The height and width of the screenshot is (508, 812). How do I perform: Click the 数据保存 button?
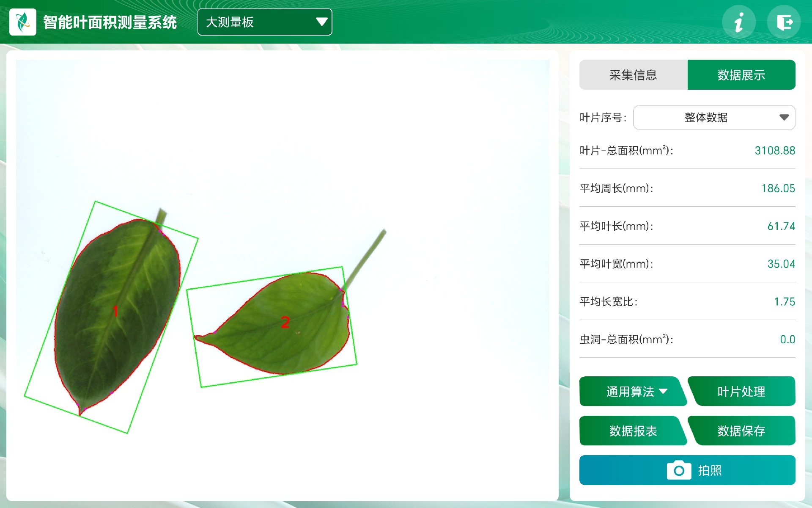tap(741, 431)
